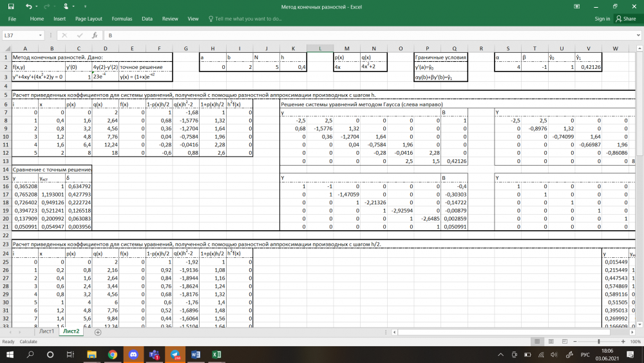Open Discord from the taskbar
Screen dimensions: 644x363
pos(133,355)
